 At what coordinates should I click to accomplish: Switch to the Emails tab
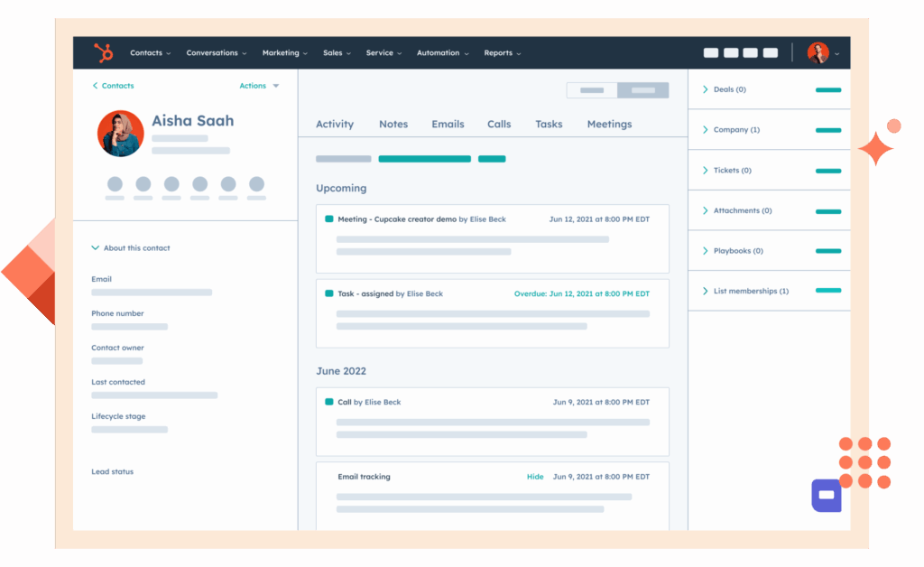pos(448,125)
